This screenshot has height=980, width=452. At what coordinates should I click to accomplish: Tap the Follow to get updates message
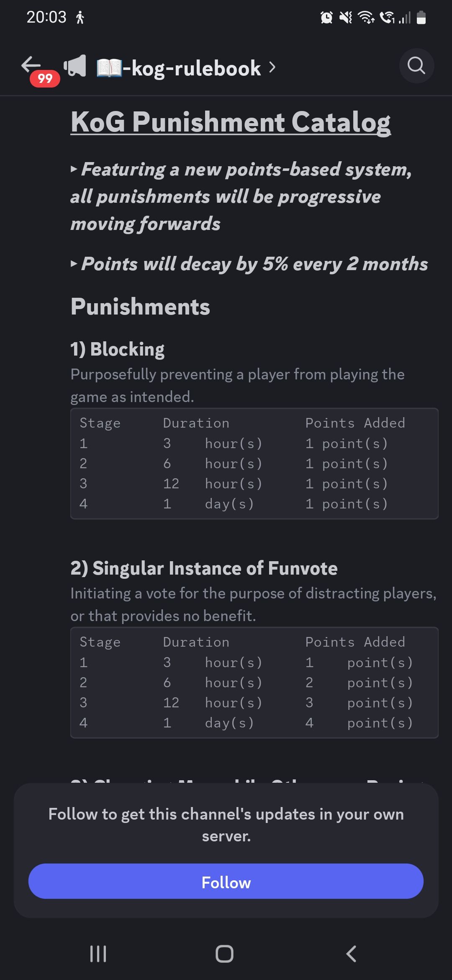pyautogui.click(x=226, y=825)
